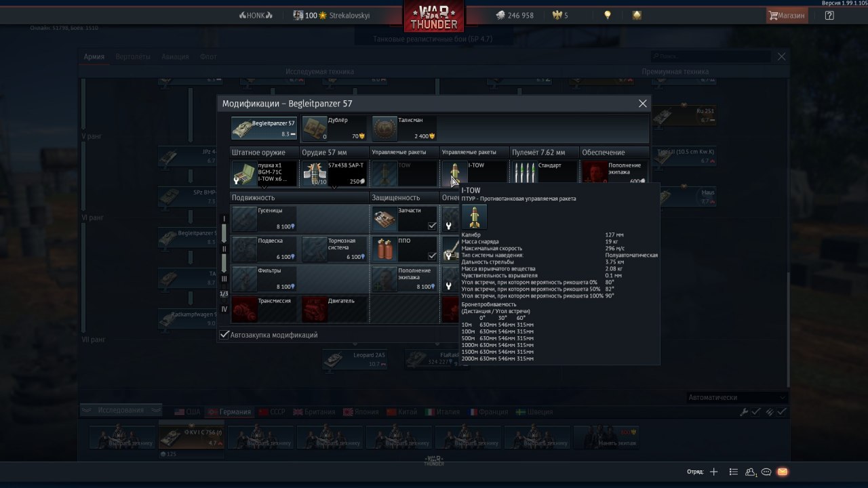Open the squad list icon
868x488 pixels.
tap(733, 472)
